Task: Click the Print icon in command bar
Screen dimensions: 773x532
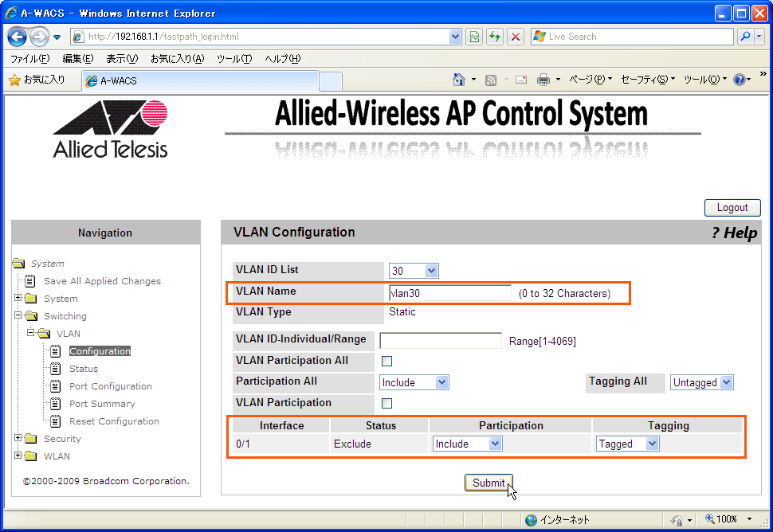Action: click(543, 80)
